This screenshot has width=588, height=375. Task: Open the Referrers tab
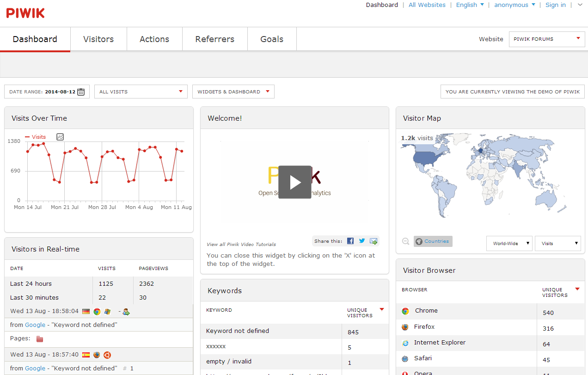[215, 39]
